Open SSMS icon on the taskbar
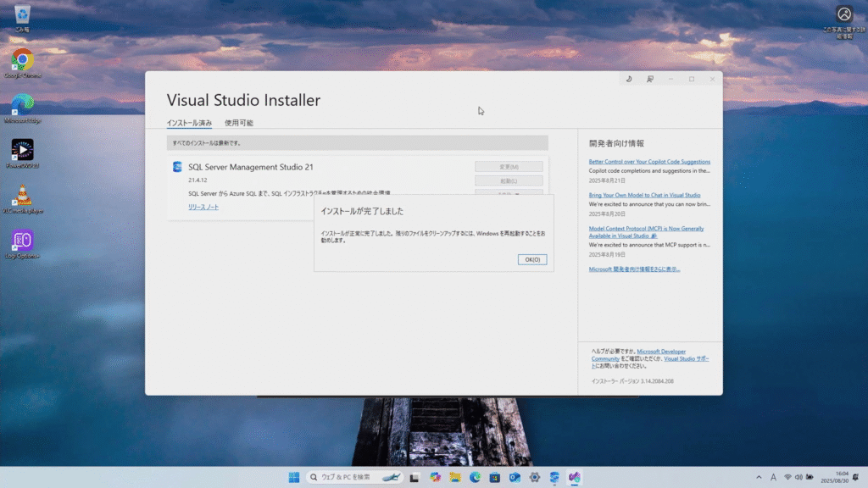The image size is (868, 488). [554, 477]
